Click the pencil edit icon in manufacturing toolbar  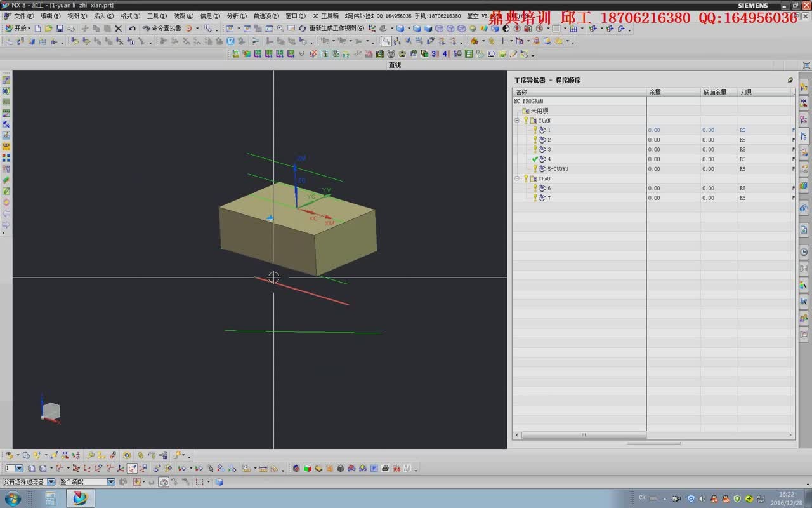click(x=513, y=54)
